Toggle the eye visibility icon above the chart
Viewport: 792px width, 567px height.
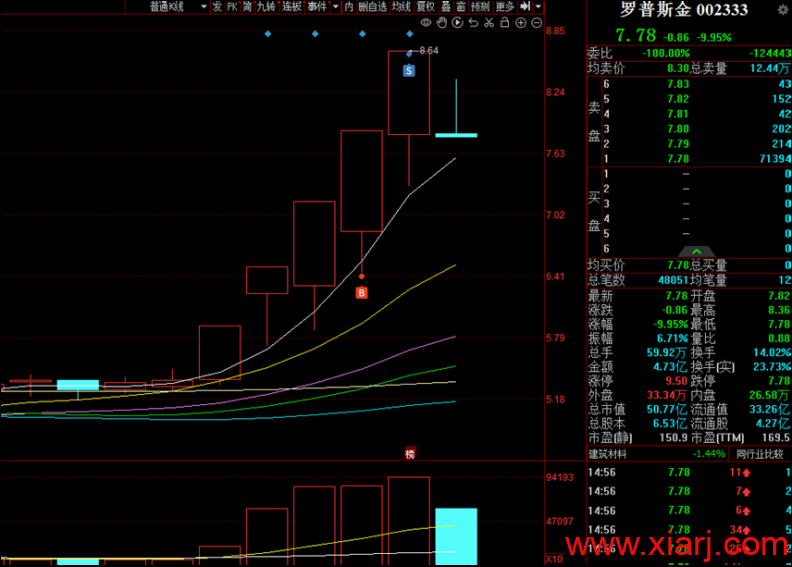(426, 23)
